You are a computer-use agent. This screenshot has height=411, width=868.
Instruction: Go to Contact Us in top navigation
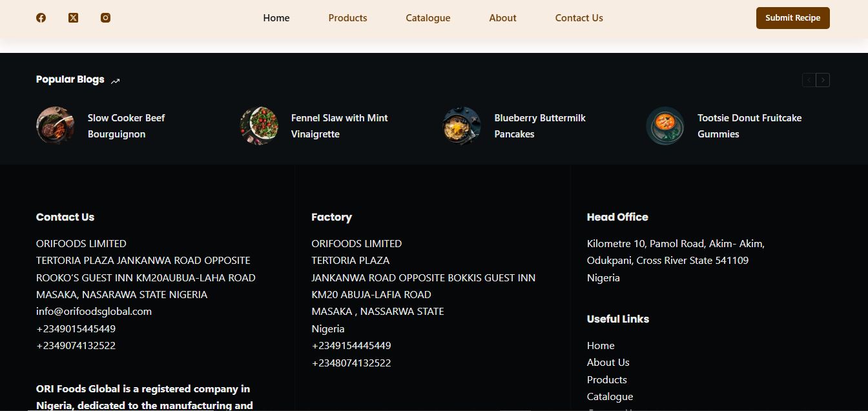tap(579, 18)
